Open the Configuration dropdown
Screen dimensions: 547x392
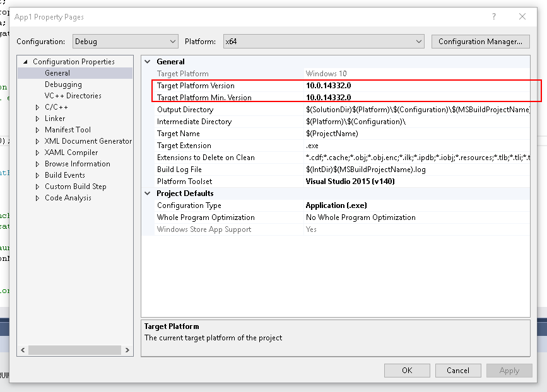[126, 42]
